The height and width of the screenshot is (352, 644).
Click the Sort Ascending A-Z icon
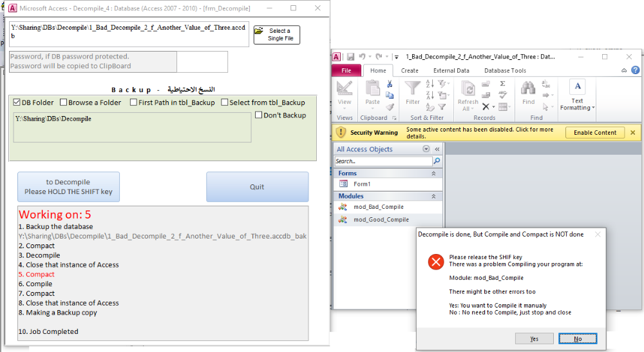click(x=430, y=84)
